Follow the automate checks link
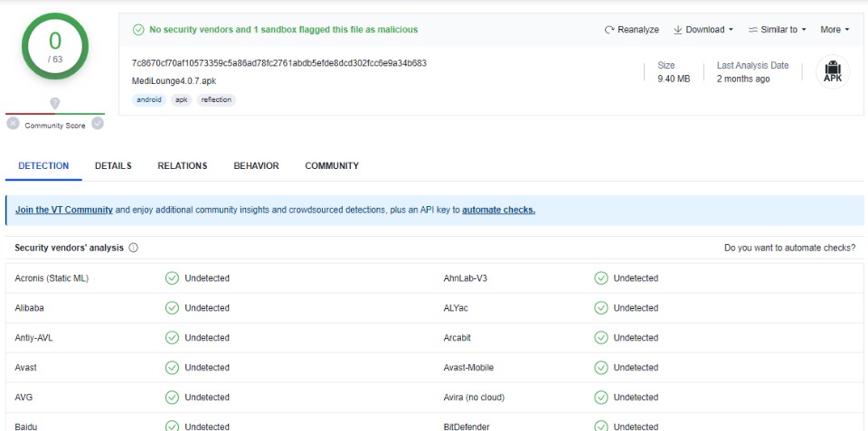Screen dimensions: 868x431 (499, 211)
